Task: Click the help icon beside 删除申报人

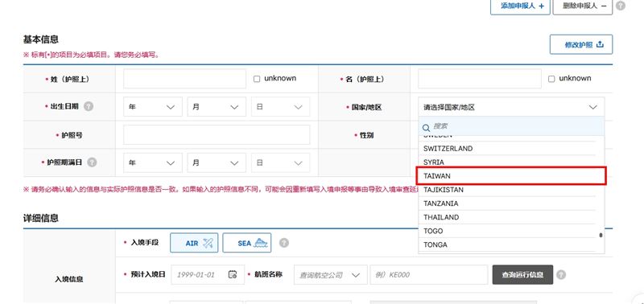Action: 621,6
